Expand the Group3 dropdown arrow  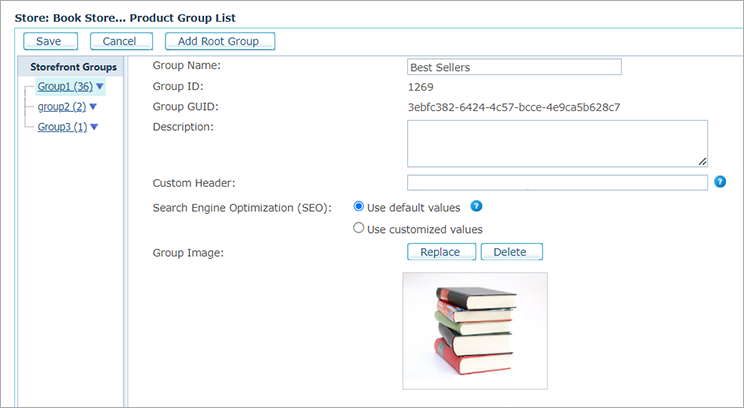coord(94,127)
